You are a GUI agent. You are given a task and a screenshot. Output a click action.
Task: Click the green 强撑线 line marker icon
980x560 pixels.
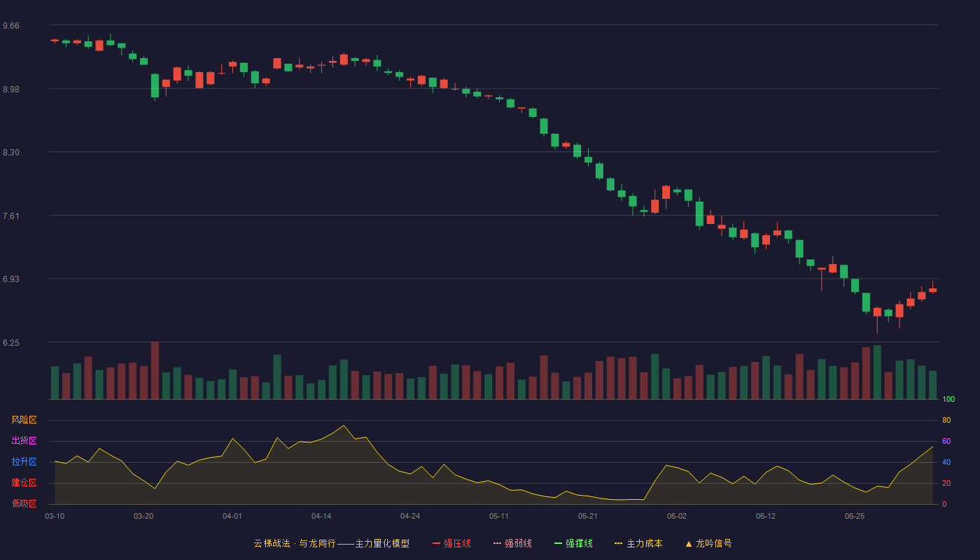click(x=558, y=543)
